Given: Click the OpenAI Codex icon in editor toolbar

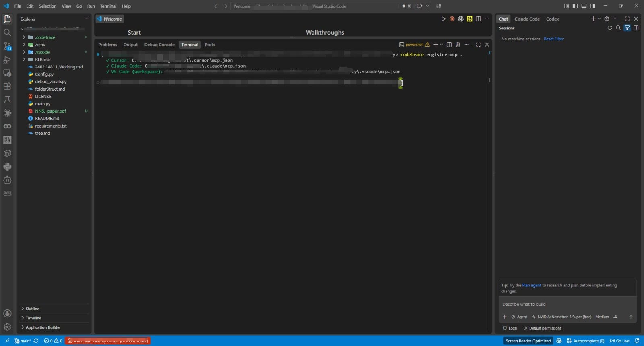Looking at the screenshot, I should click(x=461, y=19).
